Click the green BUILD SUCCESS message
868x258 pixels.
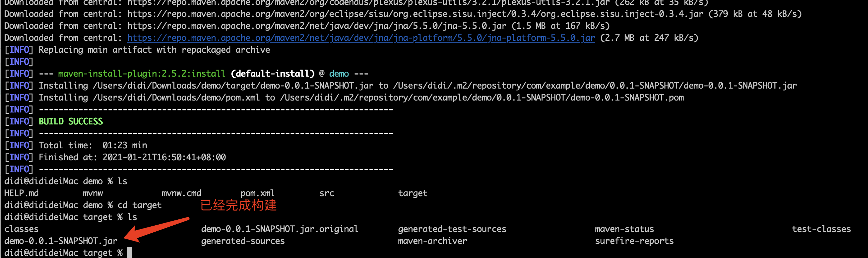tap(71, 122)
